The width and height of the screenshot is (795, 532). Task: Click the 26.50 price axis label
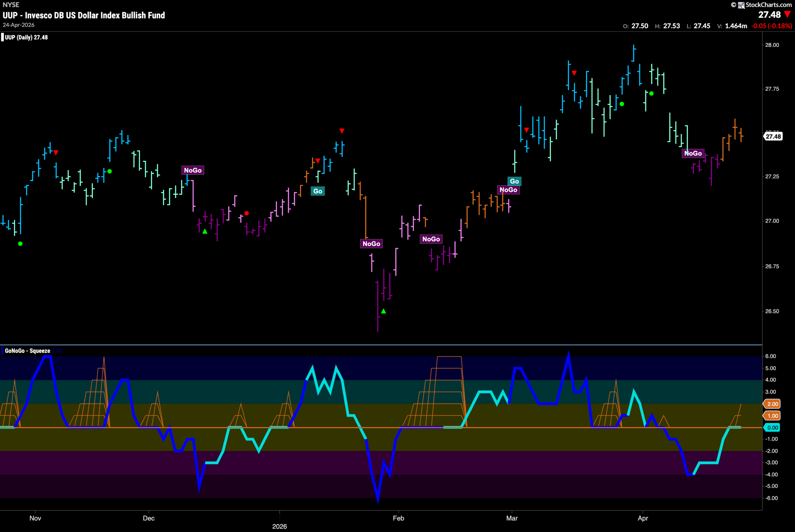(x=772, y=311)
